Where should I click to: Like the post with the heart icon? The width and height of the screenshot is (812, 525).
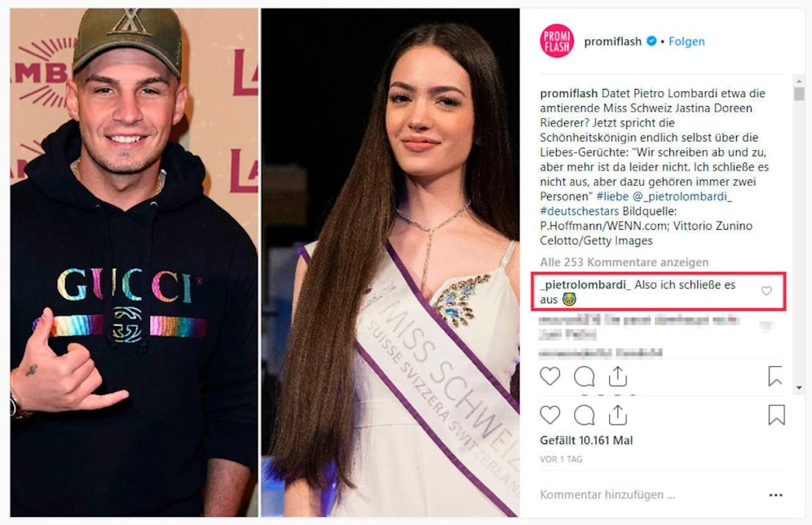click(550, 377)
